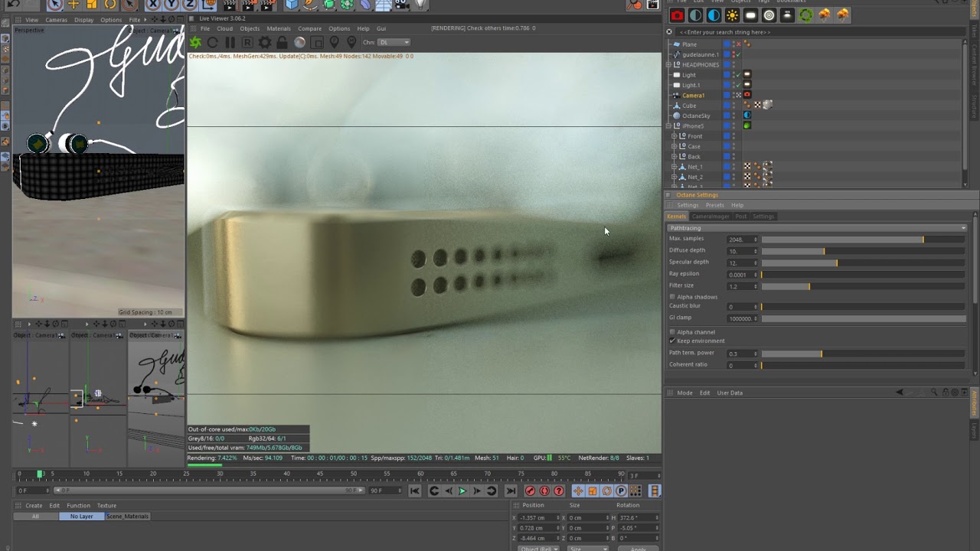Click the Filter size value field

click(742, 286)
